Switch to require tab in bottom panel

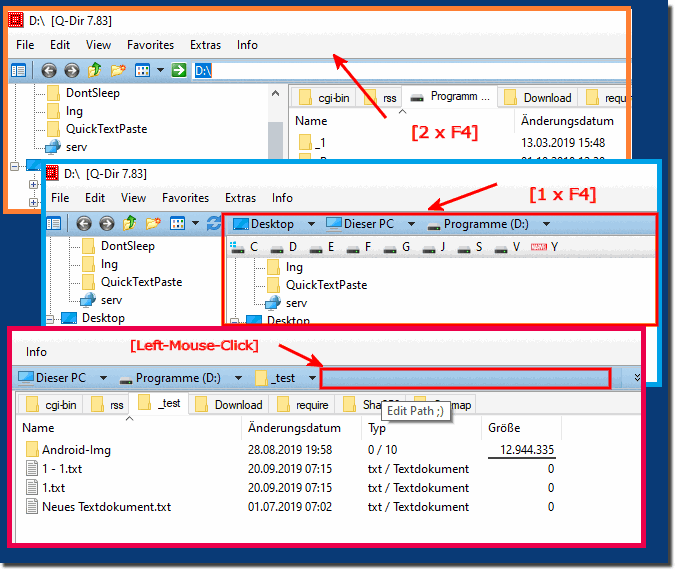point(303,405)
